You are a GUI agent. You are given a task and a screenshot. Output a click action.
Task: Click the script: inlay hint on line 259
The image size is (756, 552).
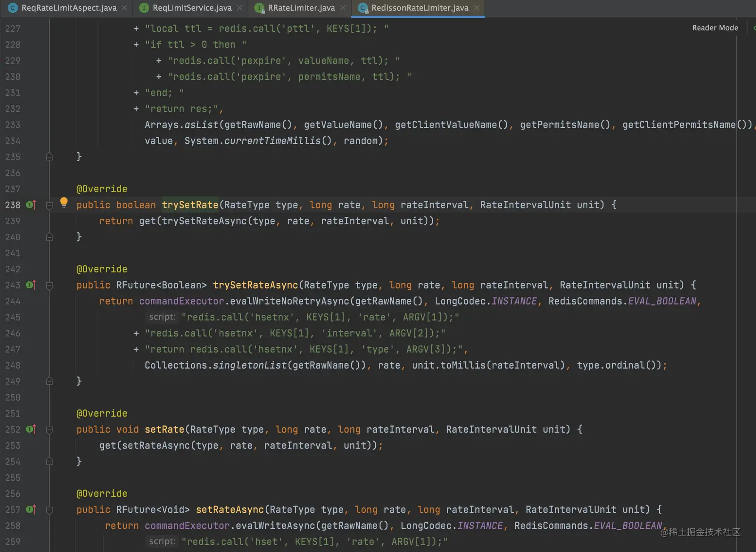click(162, 541)
